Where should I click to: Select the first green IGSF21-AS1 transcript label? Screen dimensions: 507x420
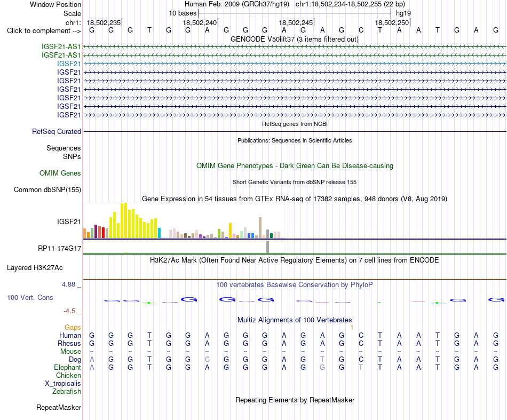[x=61, y=46]
